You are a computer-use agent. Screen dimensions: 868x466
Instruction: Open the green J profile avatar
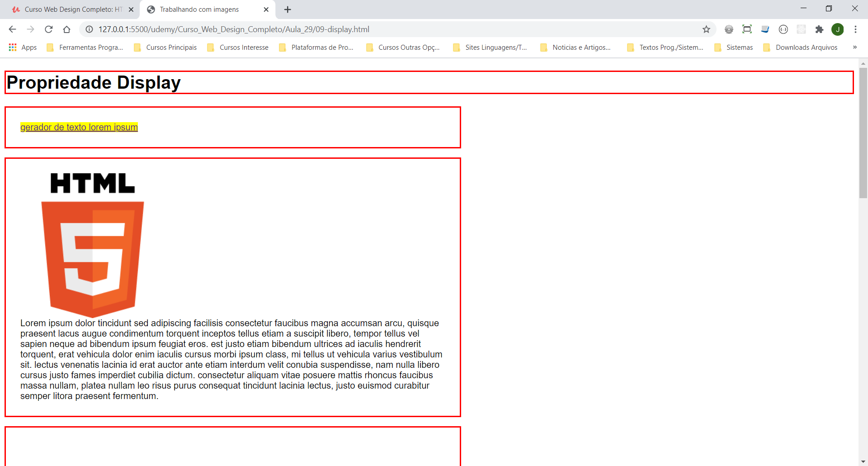pos(837,29)
